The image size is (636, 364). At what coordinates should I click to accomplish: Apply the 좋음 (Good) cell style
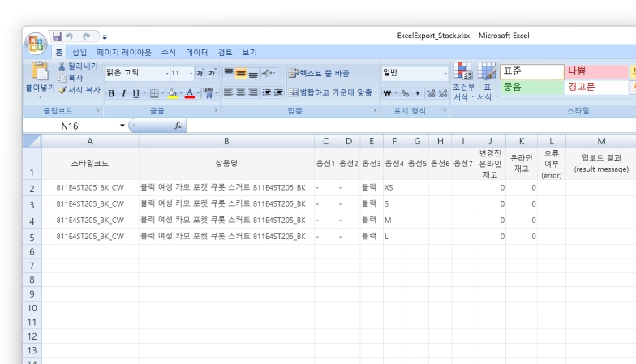coord(531,87)
